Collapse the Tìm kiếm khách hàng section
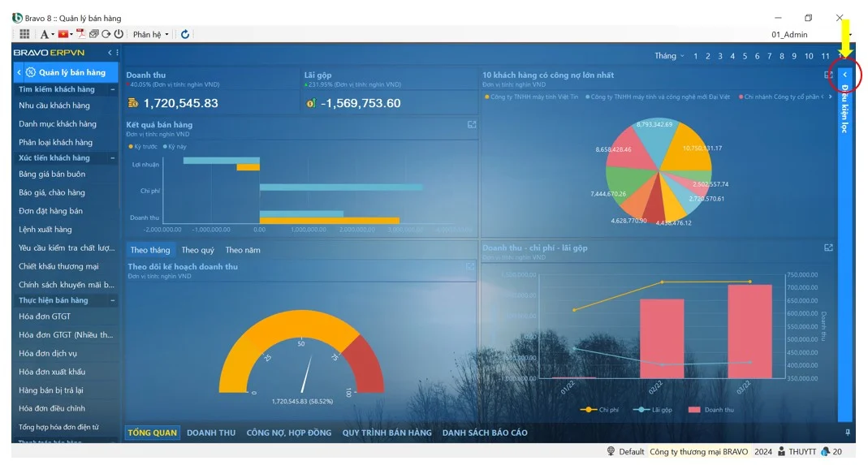868x465 pixels. [x=113, y=89]
